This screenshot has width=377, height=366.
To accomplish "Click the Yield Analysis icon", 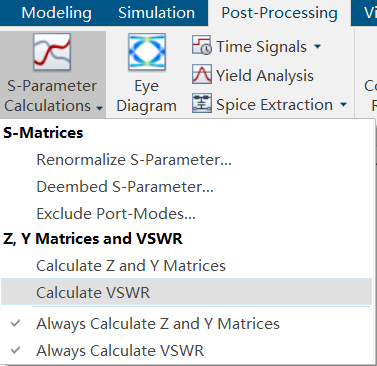I will tap(202, 74).
